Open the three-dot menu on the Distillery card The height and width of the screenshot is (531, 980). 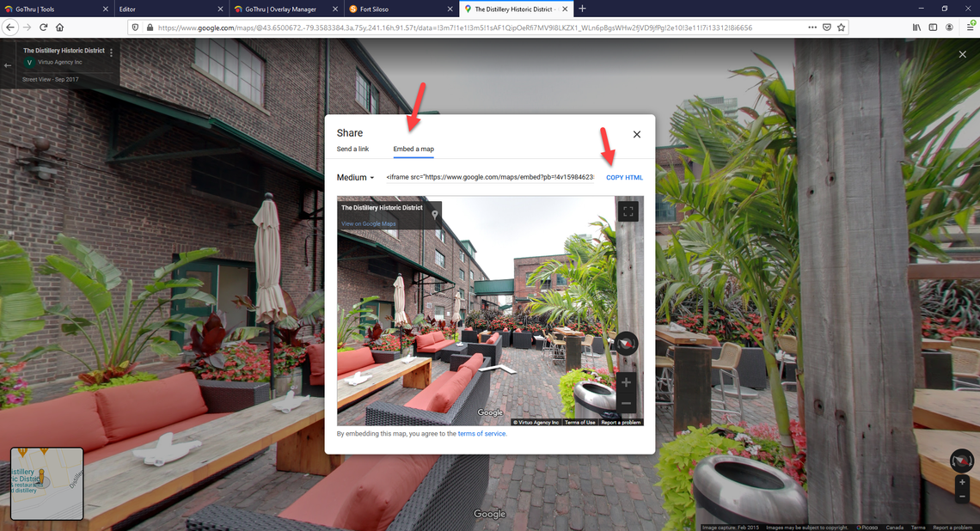pyautogui.click(x=110, y=52)
